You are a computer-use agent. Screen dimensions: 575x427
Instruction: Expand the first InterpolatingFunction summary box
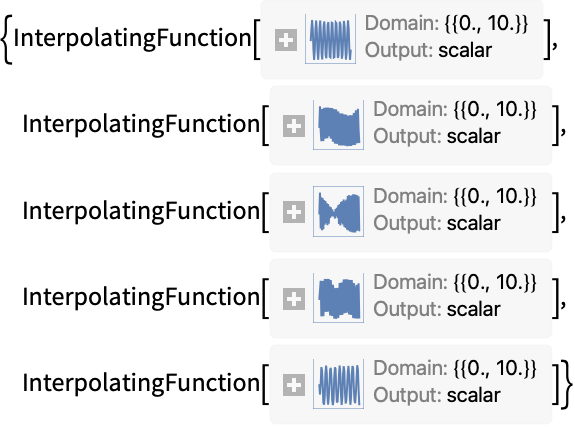coord(286,40)
